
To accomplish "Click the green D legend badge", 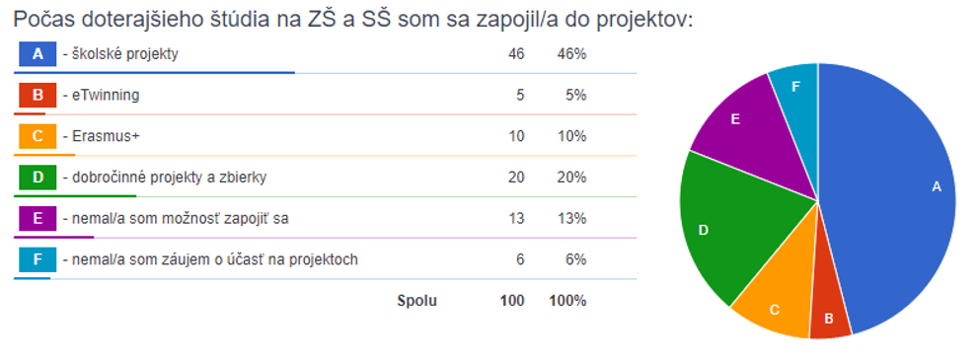I will (x=38, y=178).
